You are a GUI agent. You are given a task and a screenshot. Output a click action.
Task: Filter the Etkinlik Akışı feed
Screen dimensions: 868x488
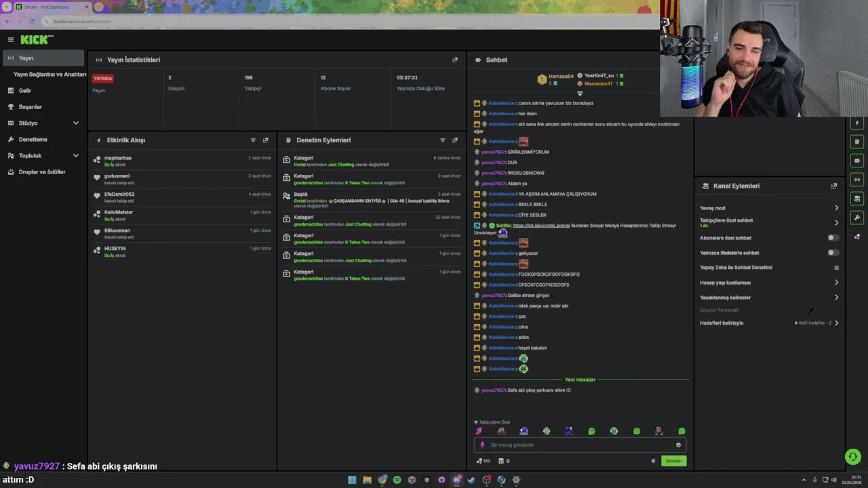(x=253, y=140)
